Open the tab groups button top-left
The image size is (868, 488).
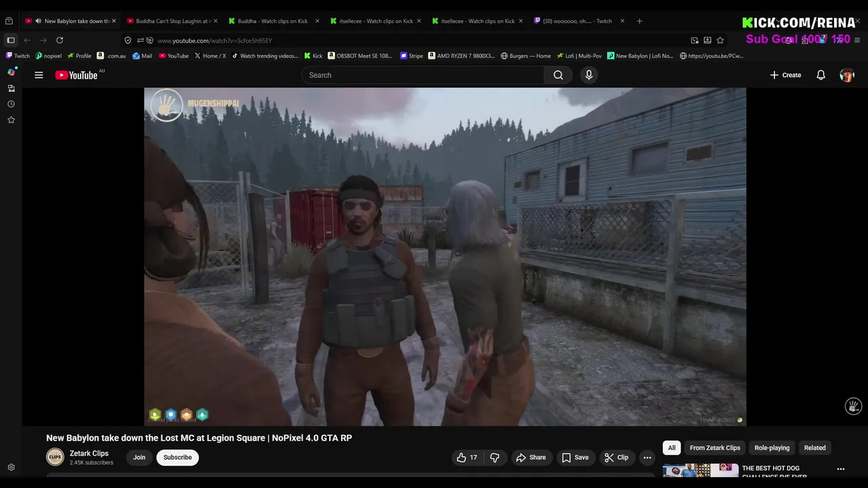(x=9, y=21)
